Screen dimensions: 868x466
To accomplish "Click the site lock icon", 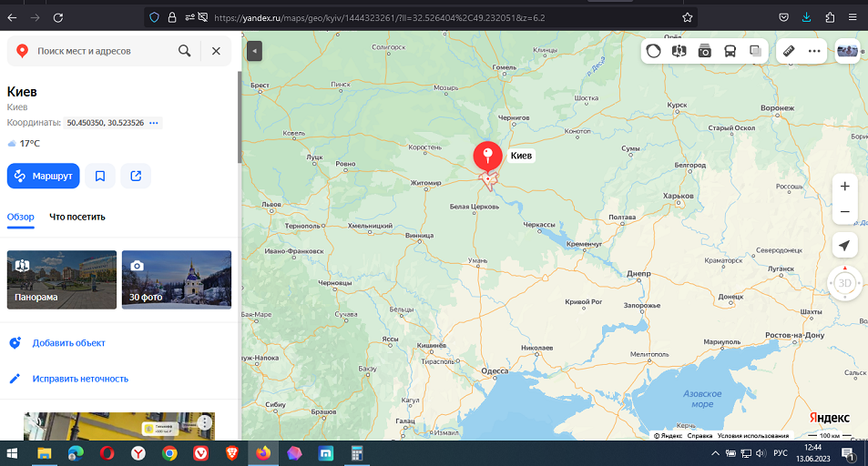I will 172,17.
